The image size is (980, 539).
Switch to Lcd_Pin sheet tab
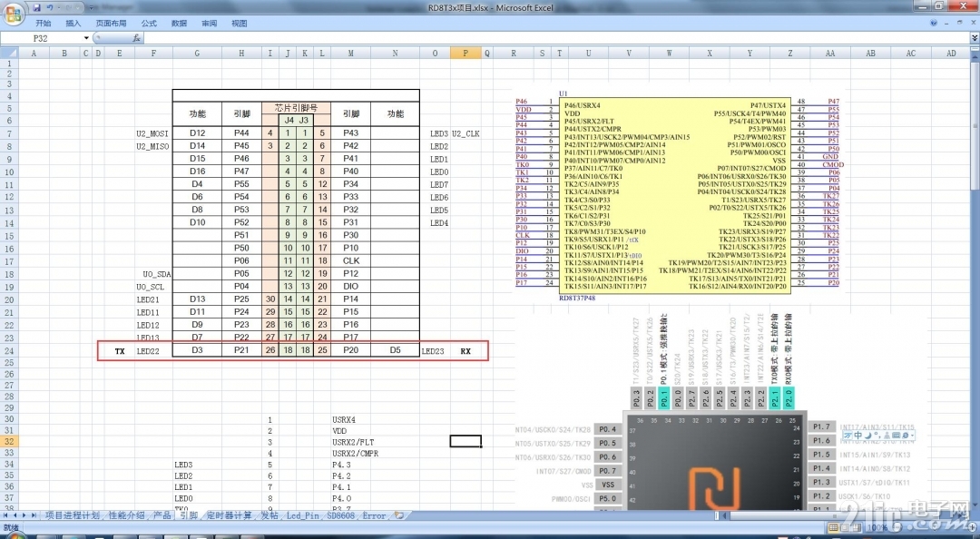(302, 515)
